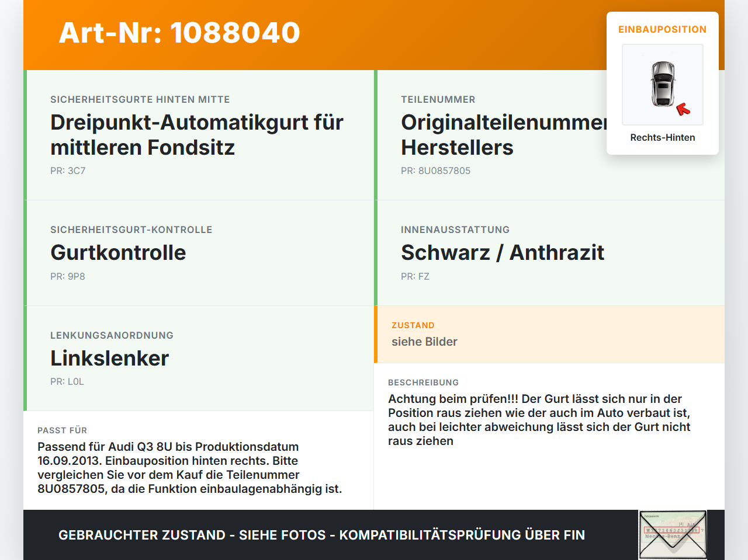Open the car position thumbnail image
This screenshot has width=748, height=560.
pos(663,85)
